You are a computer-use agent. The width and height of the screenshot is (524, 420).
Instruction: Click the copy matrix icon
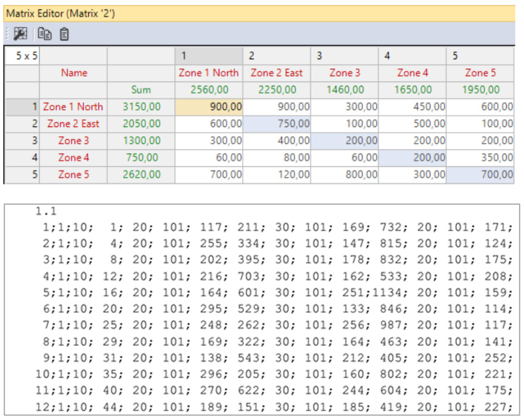45,33
